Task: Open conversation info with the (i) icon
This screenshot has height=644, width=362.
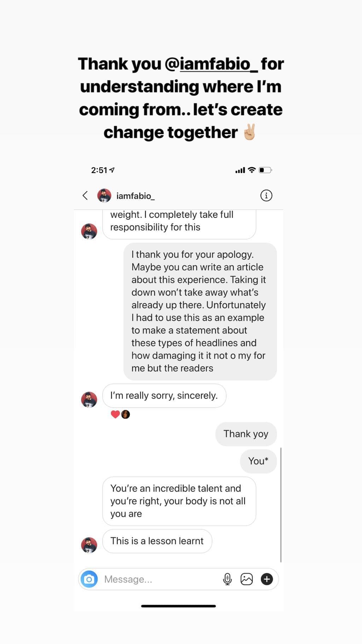Action: coord(266,195)
